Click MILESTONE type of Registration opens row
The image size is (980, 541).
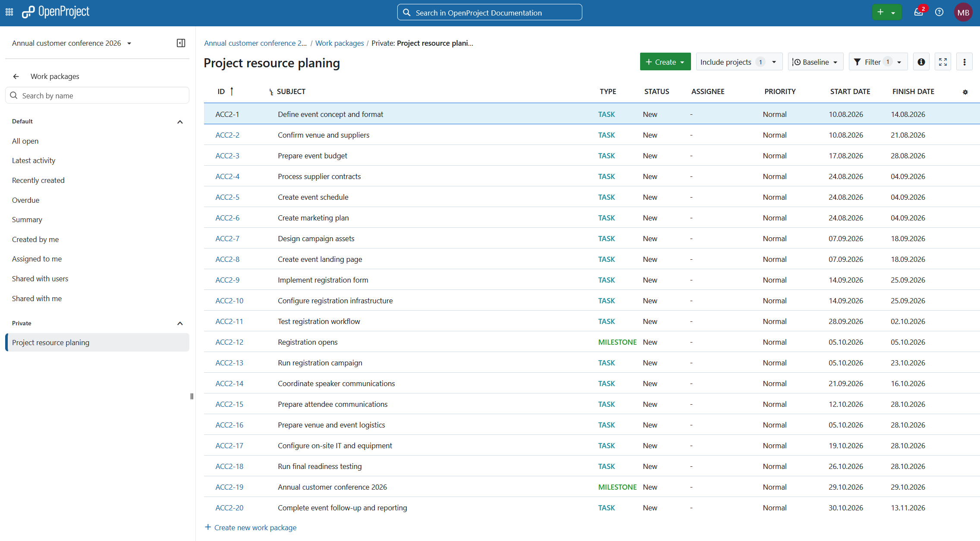point(617,342)
